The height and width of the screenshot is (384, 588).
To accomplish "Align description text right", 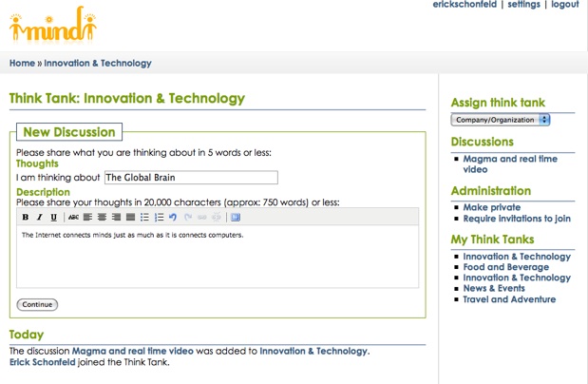I will pos(116,218).
